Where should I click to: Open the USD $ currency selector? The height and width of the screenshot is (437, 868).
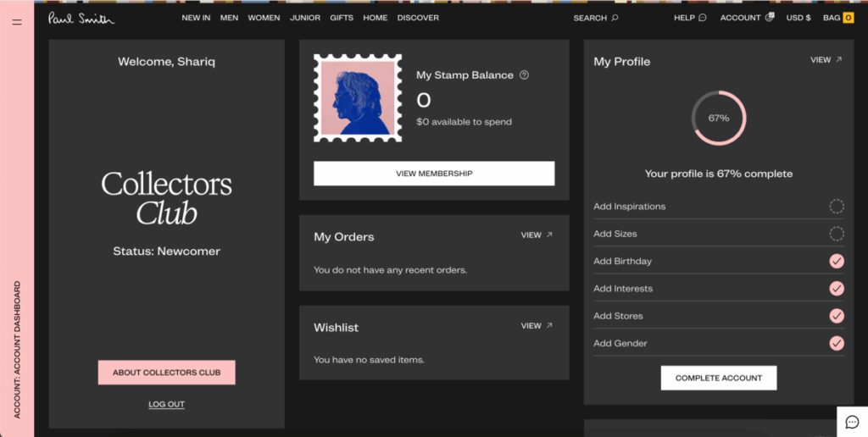pyautogui.click(x=798, y=18)
